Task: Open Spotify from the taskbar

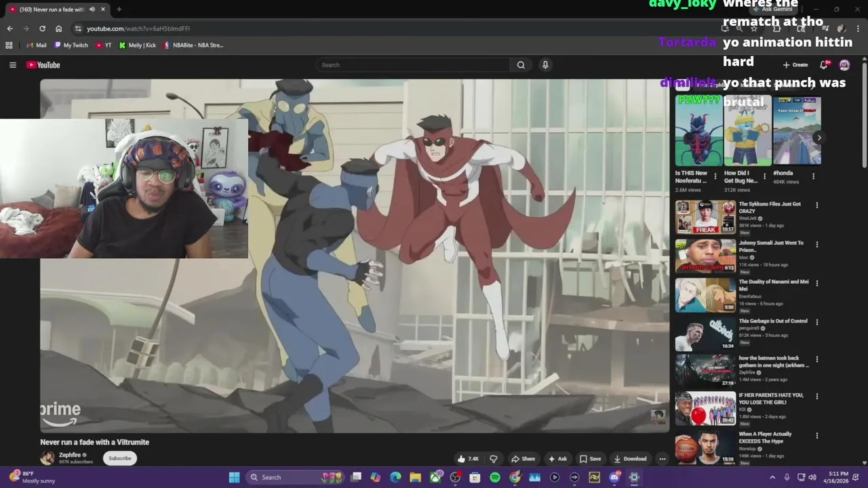Action: tap(495, 477)
